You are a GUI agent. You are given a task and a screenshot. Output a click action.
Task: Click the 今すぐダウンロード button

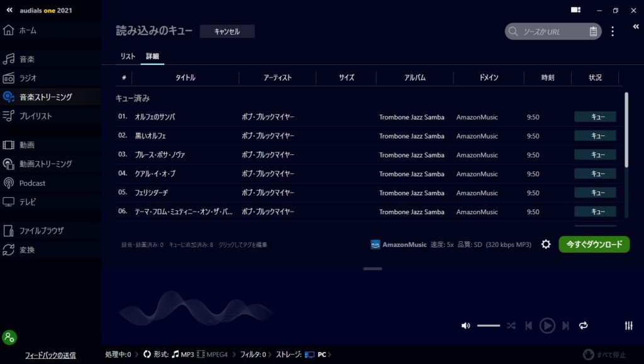594,244
